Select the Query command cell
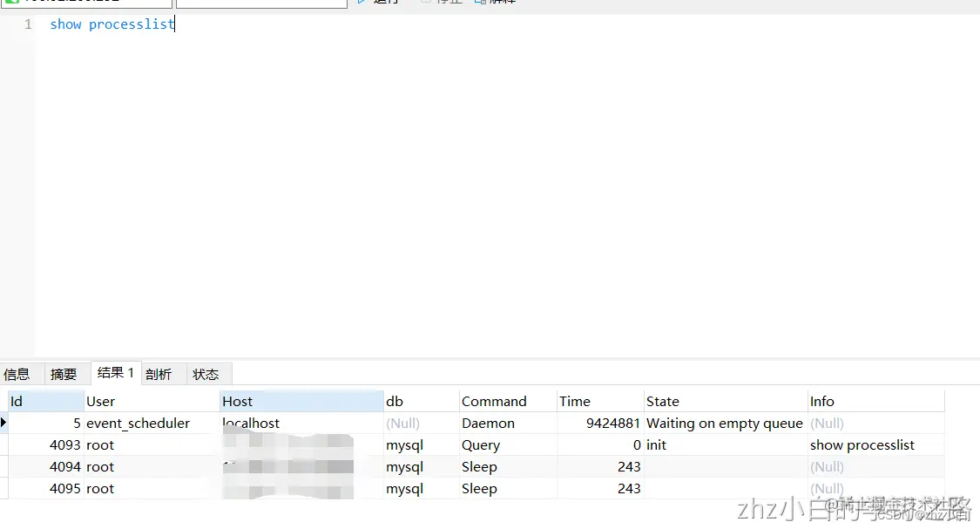 (x=508, y=444)
